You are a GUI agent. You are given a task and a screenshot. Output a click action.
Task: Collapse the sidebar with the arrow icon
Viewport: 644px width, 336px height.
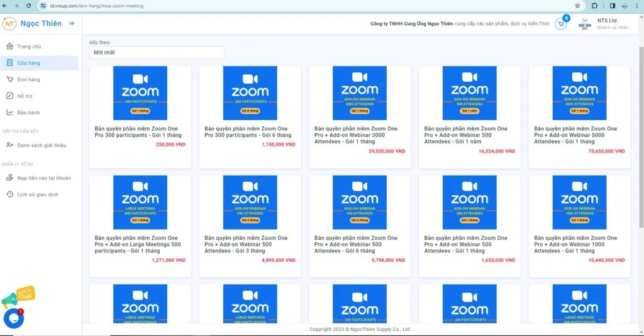72,23
